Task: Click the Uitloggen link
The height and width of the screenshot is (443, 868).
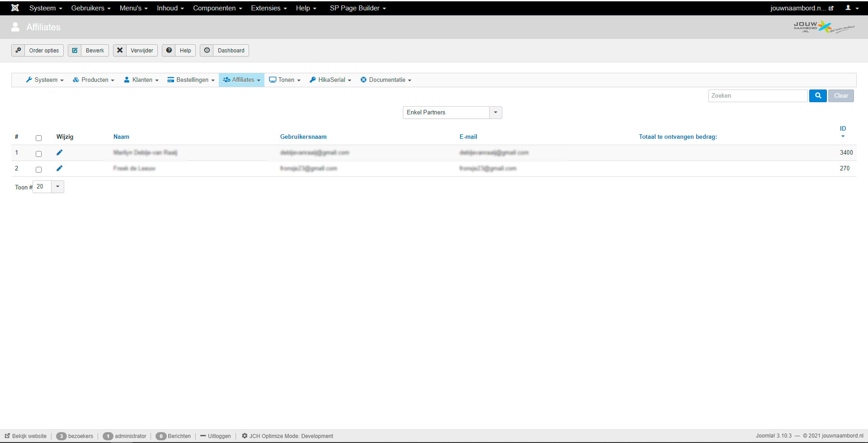Action: pyautogui.click(x=216, y=436)
